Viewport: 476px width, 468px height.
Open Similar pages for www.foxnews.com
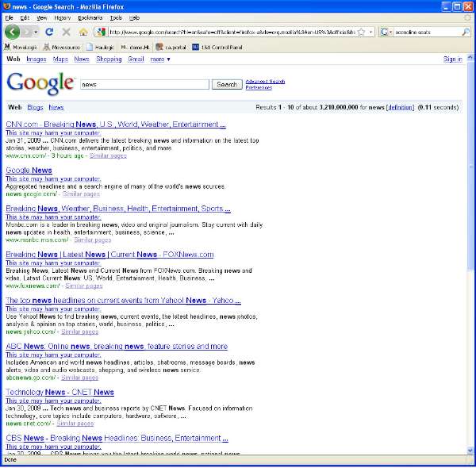pos(84,286)
